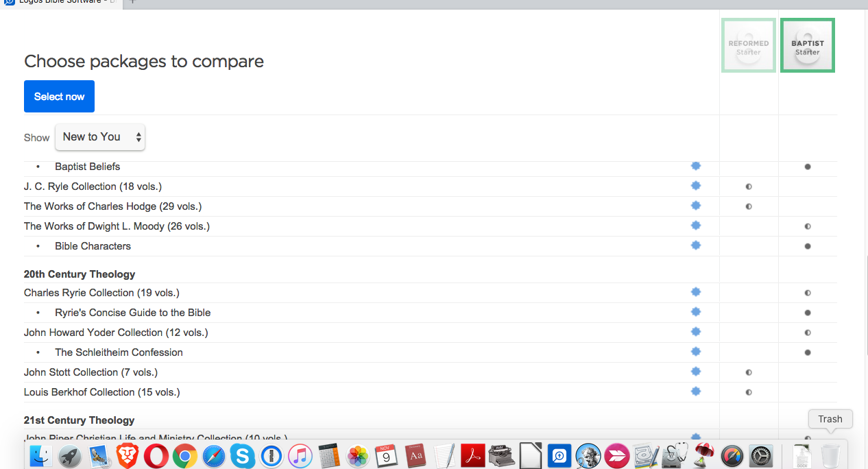868x469 pixels.
Task: Open Adobe Acrobat from the dock
Action: pos(473,455)
